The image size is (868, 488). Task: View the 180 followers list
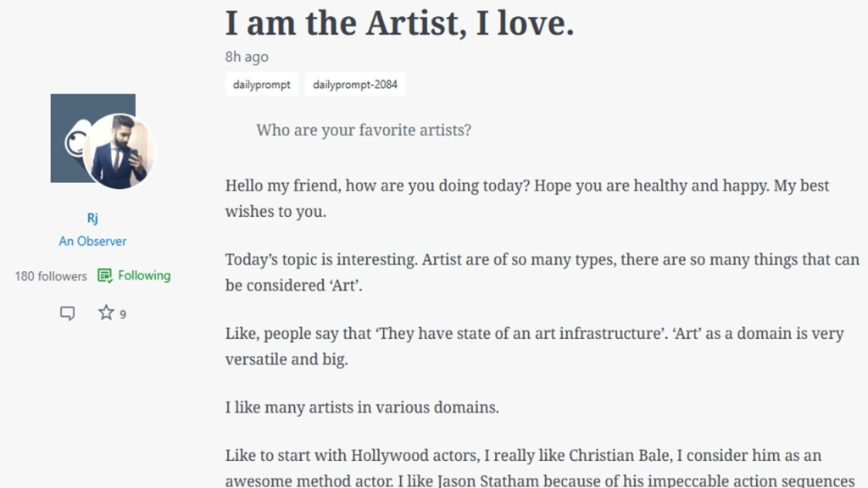pos(50,276)
